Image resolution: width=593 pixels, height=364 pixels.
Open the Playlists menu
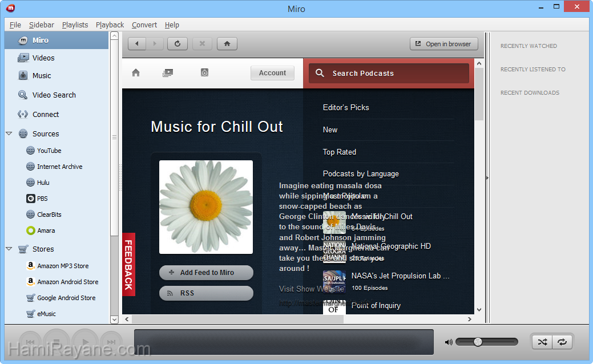[75, 25]
